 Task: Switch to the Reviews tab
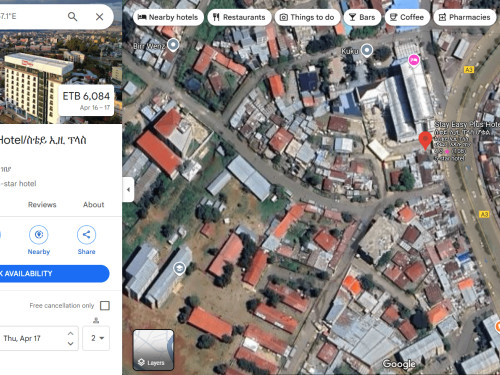[42, 205]
